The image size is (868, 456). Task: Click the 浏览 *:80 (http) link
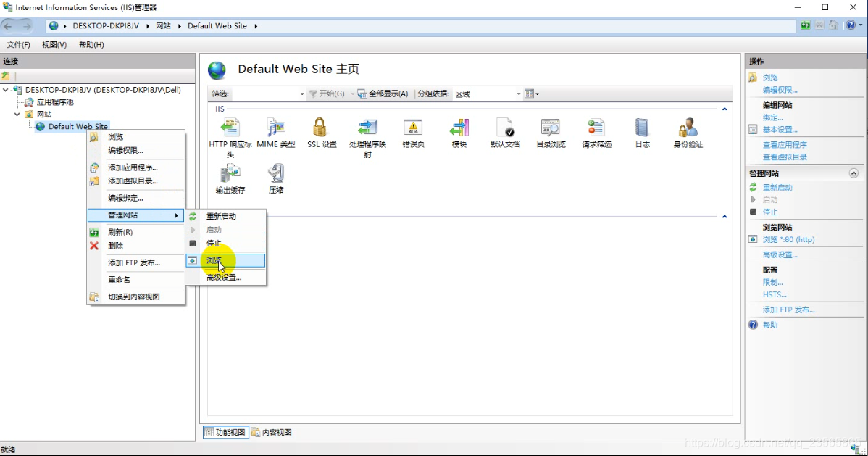tap(788, 239)
